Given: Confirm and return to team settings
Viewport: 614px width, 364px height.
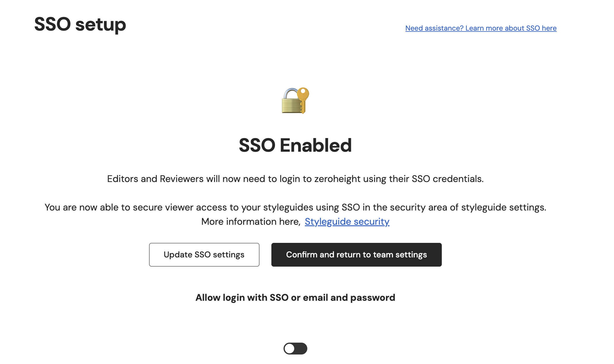Looking at the screenshot, I should pyautogui.click(x=356, y=255).
